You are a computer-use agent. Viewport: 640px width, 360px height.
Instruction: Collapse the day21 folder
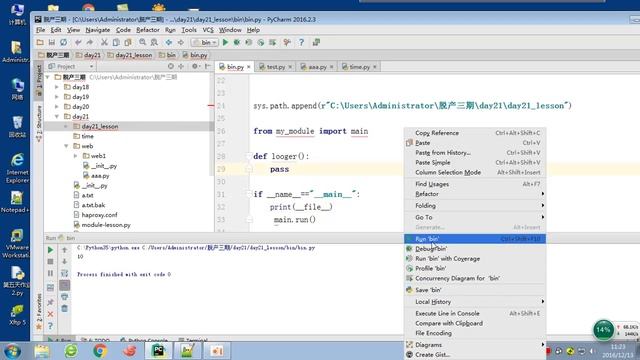(57, 116)
